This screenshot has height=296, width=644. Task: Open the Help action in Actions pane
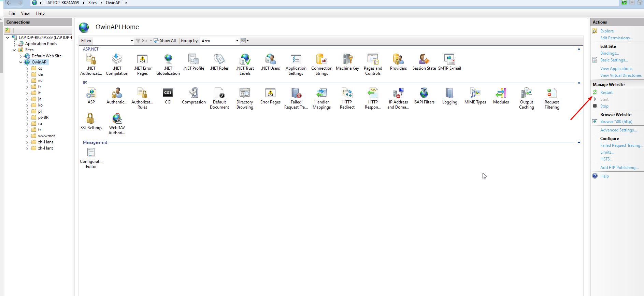pyautogui.click(x=604, y=176)
